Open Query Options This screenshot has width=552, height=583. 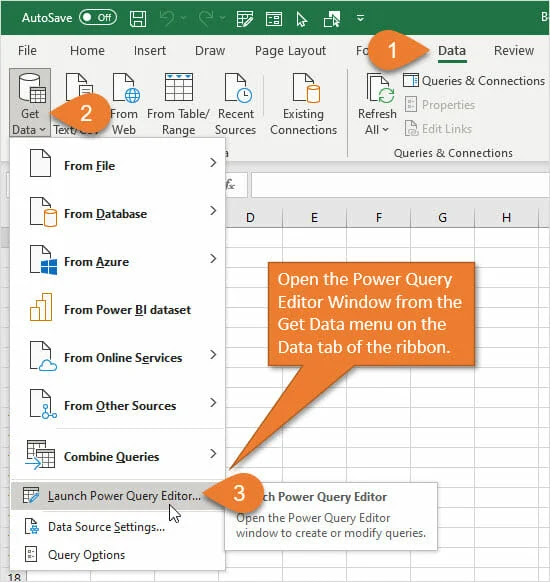pyautogui.click(x=117, y=554)
